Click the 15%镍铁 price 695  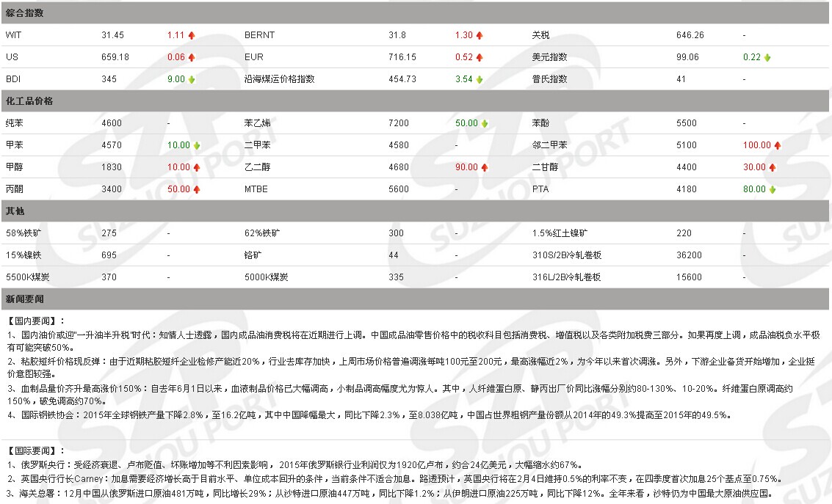(109, 255)
